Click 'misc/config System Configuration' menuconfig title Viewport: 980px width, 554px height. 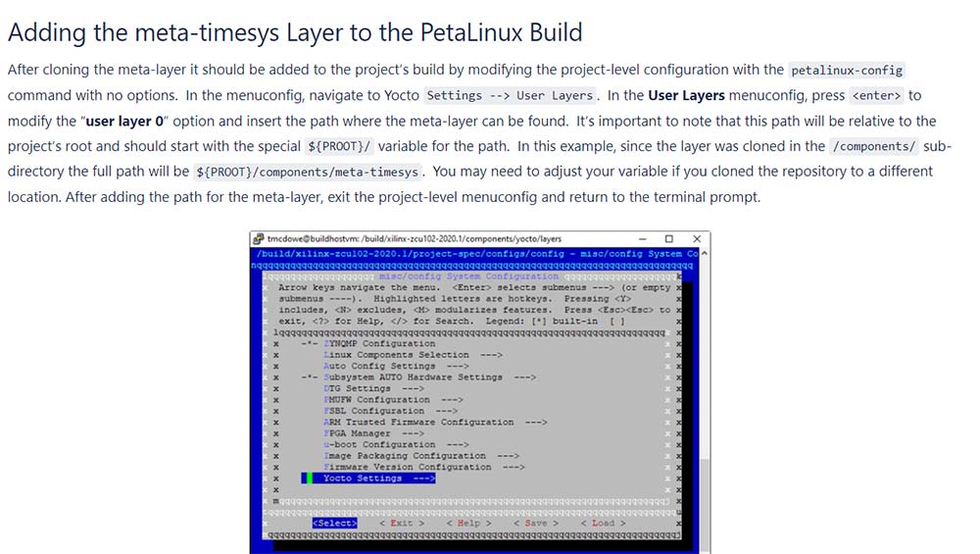point(468,276)
